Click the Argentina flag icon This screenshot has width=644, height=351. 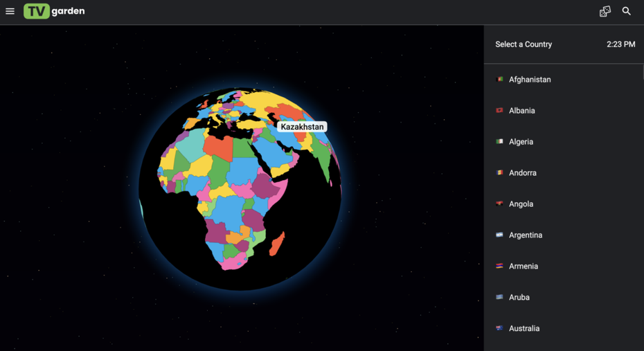(499, 235)
